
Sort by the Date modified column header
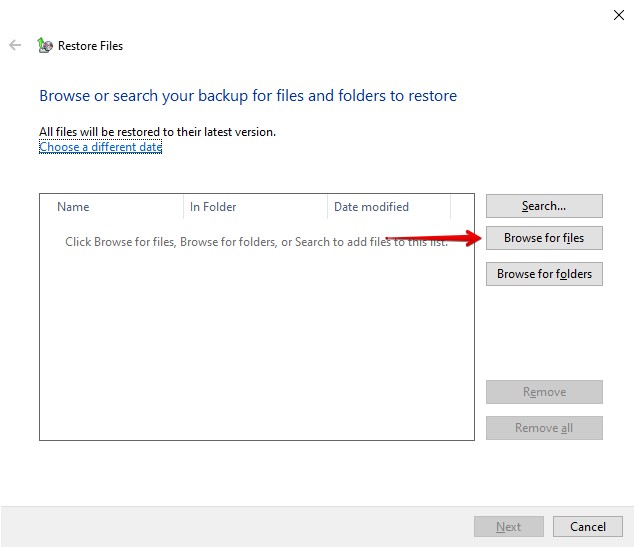pos(388,207)
